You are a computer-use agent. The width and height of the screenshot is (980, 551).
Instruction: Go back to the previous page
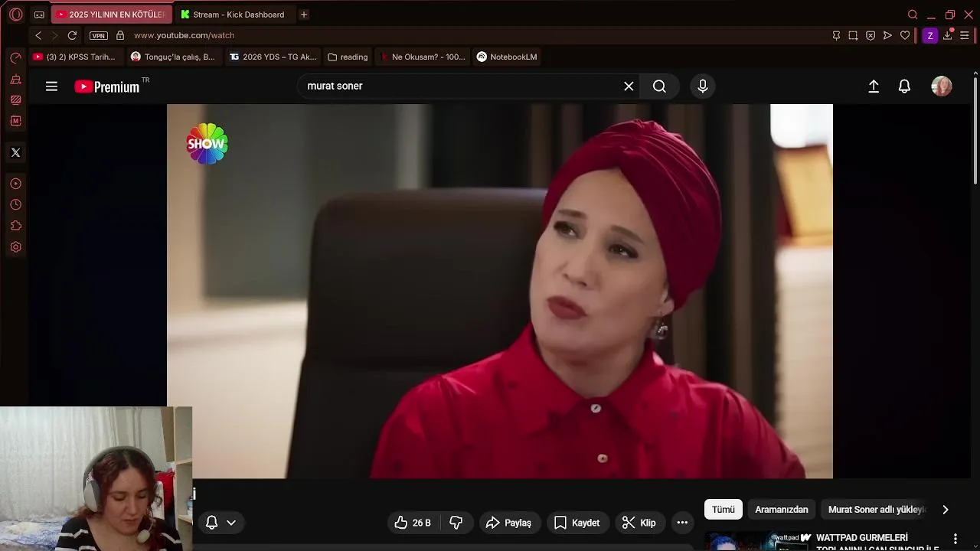click(38, 35)
